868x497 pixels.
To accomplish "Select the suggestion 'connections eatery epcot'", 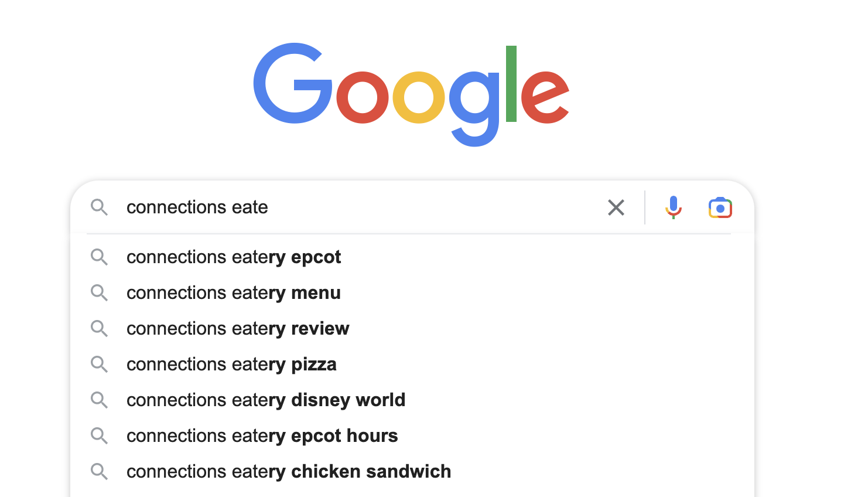I will (x=412, y=257).
